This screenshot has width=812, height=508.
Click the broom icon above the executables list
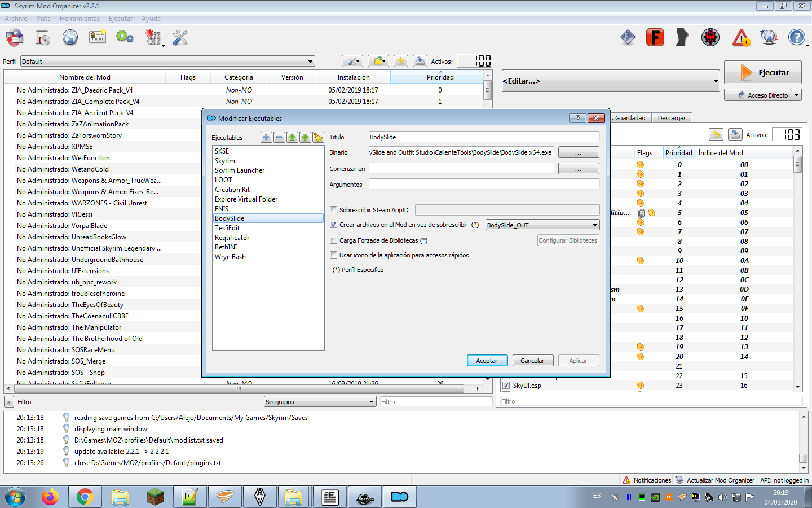click(318, 137)
